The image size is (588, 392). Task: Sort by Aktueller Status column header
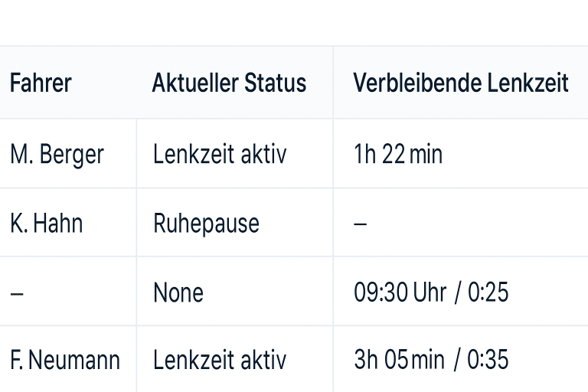click(x=229, y=83)
